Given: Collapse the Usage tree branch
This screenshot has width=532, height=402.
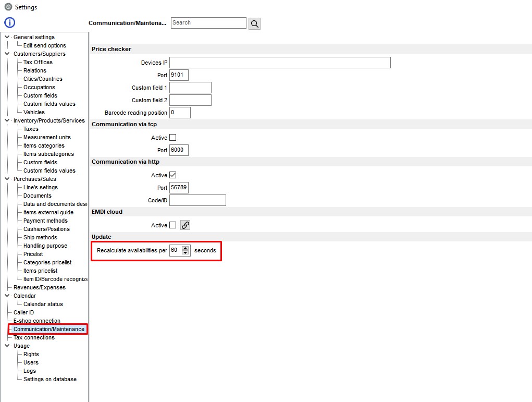Looking at the screenshot, I should [6, 346].
